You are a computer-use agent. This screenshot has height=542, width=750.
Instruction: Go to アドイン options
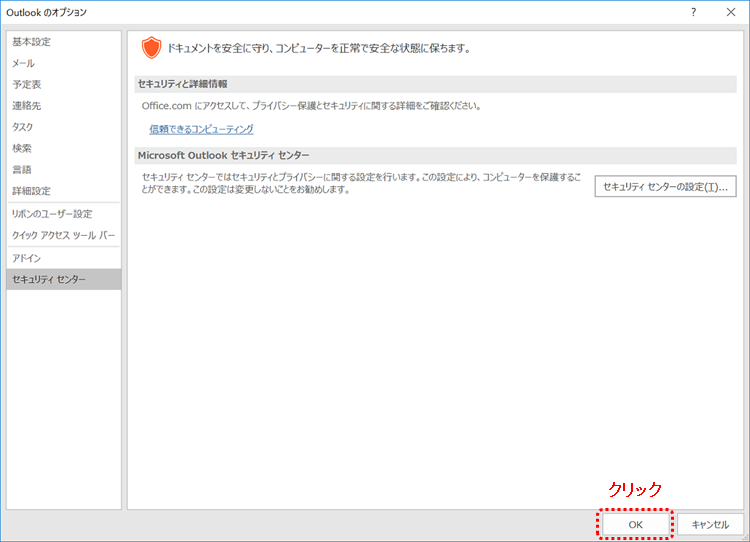64,258
